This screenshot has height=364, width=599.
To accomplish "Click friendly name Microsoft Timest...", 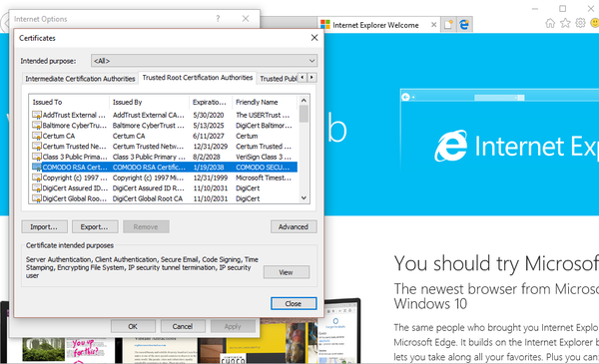I will [x=264, y=178].
